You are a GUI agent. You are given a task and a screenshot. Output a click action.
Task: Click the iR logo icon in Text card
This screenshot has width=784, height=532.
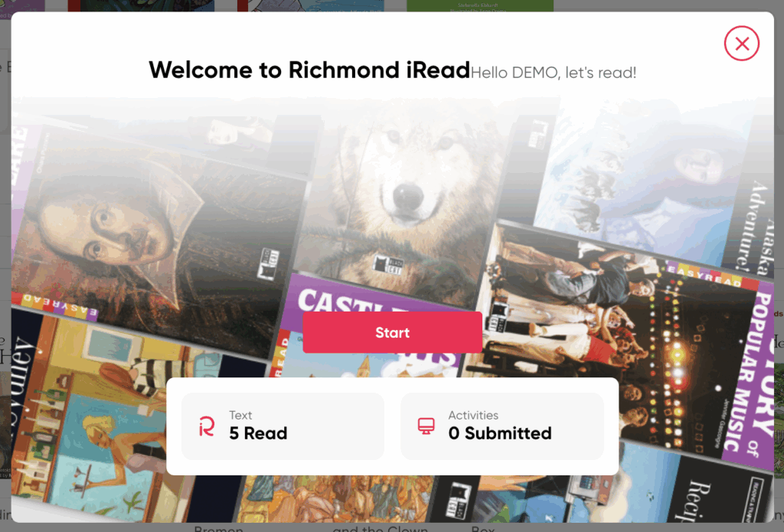click(207, 426)
